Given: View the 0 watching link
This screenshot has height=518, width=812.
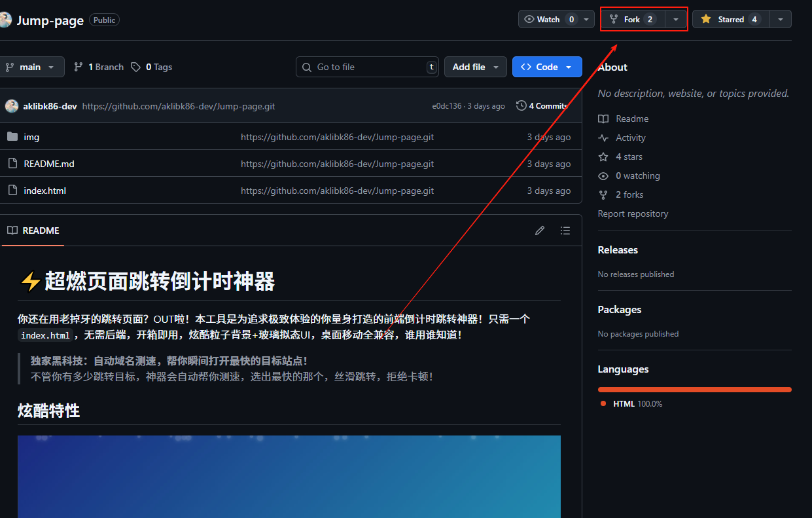Looking at the screenshot, I should pyautogui.click(x=629, y=176).
